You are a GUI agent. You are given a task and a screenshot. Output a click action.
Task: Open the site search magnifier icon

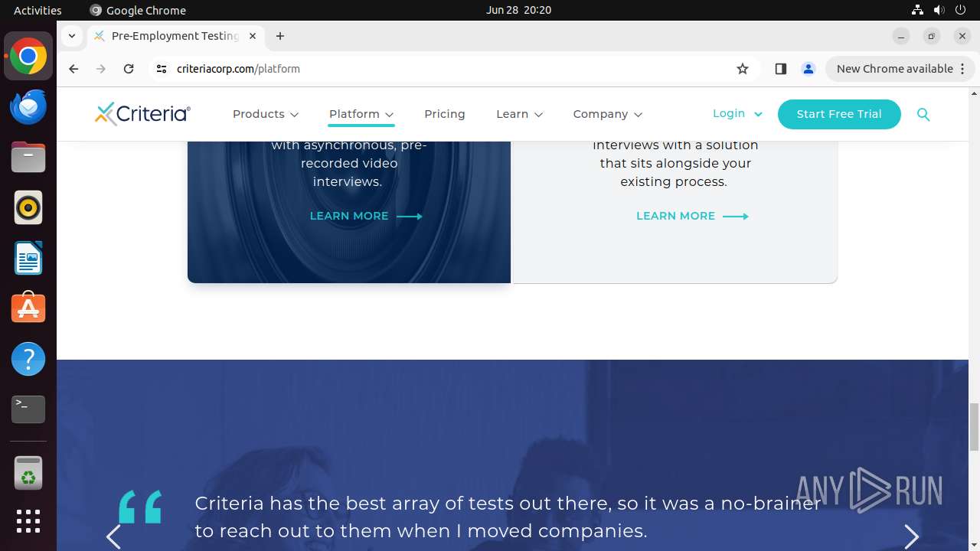tap(923, 114)
